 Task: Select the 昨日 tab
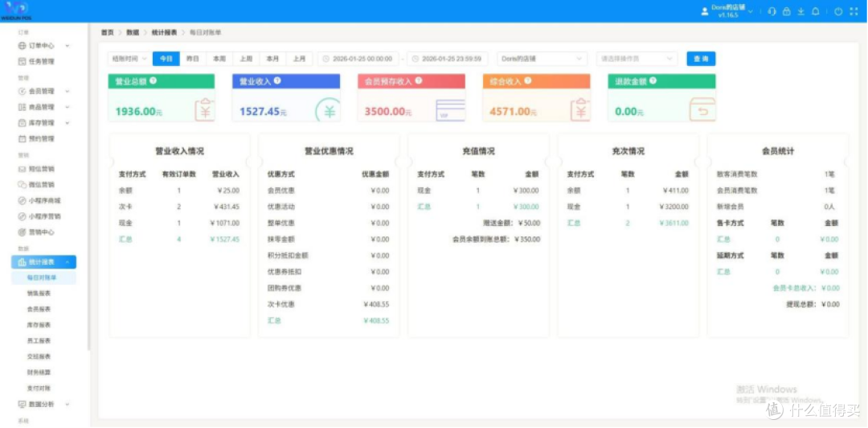193,59
